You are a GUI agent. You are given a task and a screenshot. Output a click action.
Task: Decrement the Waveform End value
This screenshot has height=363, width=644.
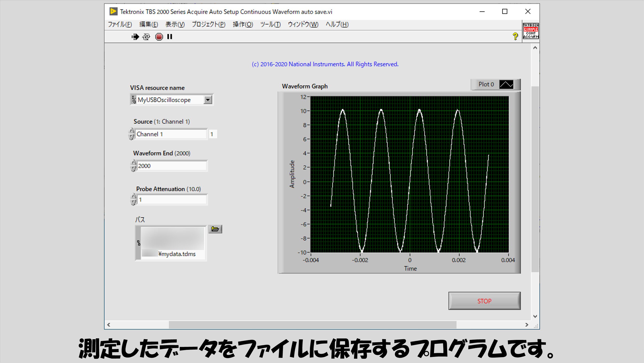coord(134,169)
